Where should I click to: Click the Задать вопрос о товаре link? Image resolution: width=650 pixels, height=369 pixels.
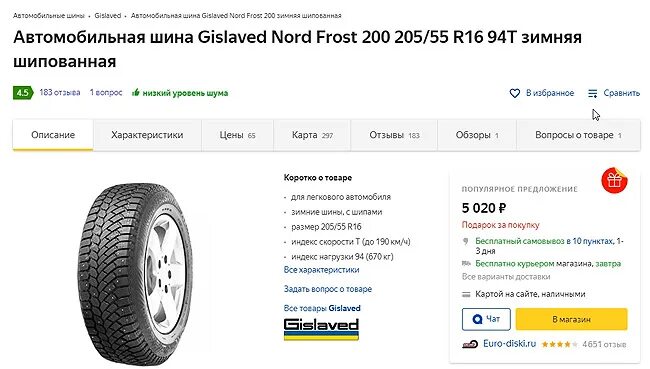(328, 289)
